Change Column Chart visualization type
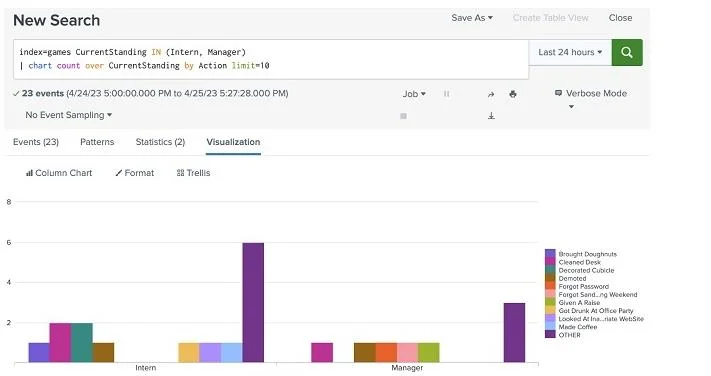The image size is (711, 376). 59,173
